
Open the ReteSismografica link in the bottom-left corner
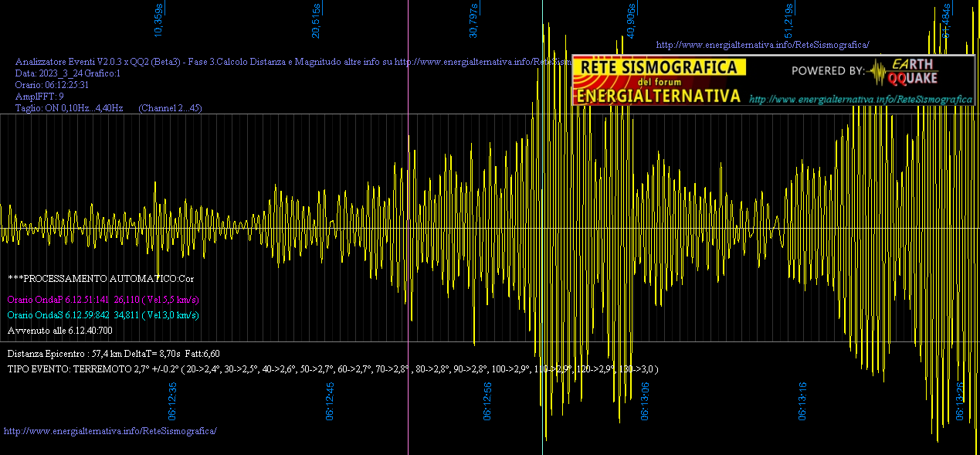tap(110, 430)
